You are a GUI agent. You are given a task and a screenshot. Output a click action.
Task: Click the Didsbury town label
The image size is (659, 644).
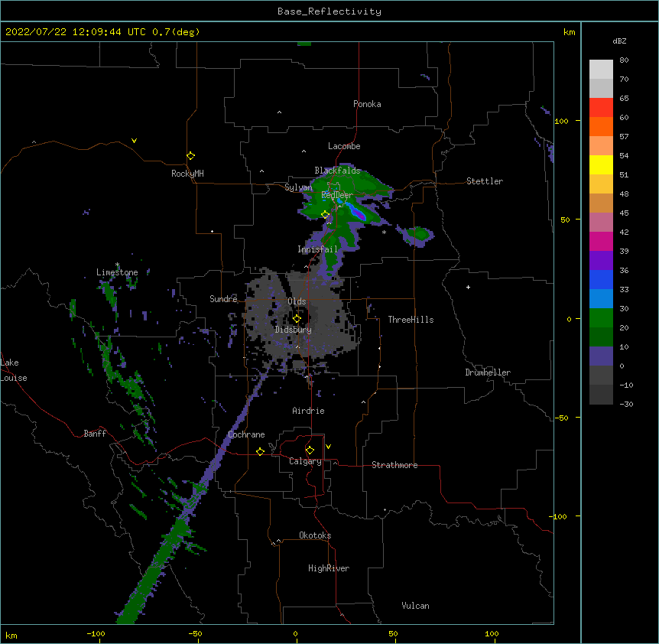(x=294, y=330)
